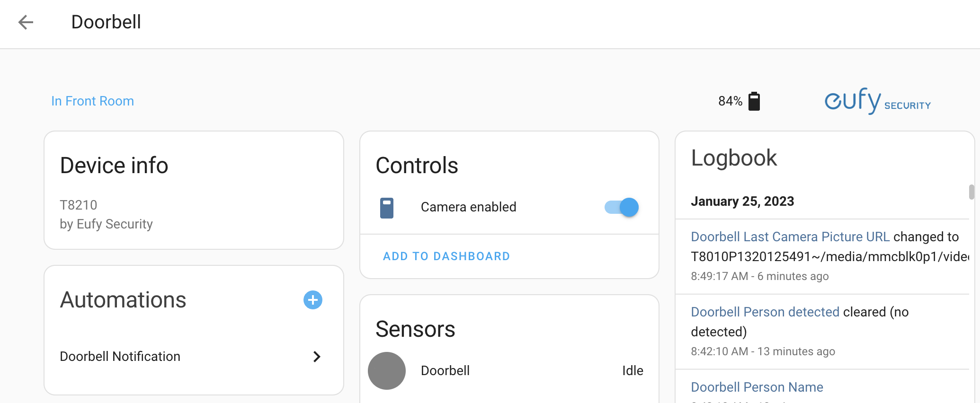Screen dimensions: 980x403
Task: Select the Sensors panel header
Action: [x=415, y=329]
